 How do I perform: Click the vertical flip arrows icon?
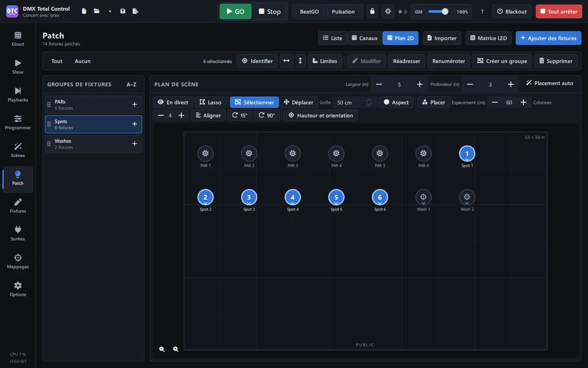300,61
